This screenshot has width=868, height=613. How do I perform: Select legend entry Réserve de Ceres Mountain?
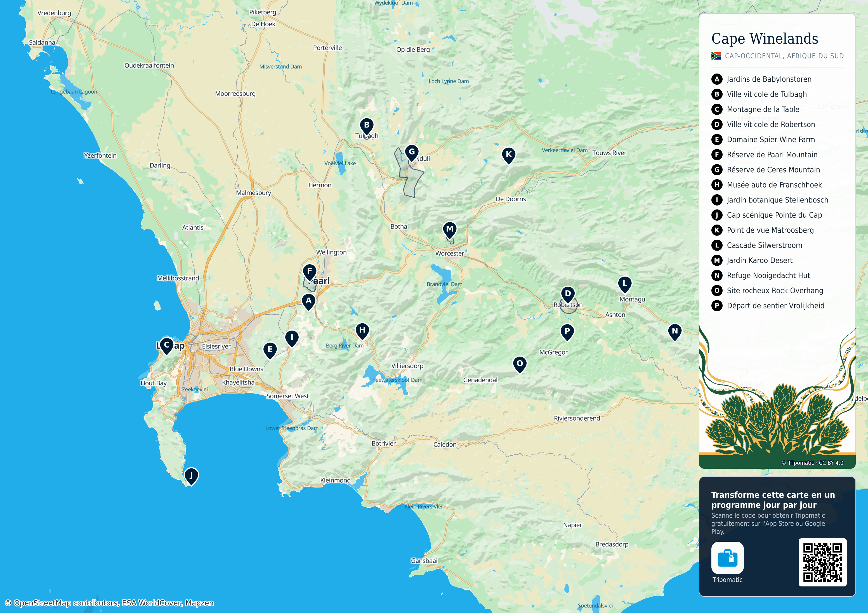tap(766, 170)
